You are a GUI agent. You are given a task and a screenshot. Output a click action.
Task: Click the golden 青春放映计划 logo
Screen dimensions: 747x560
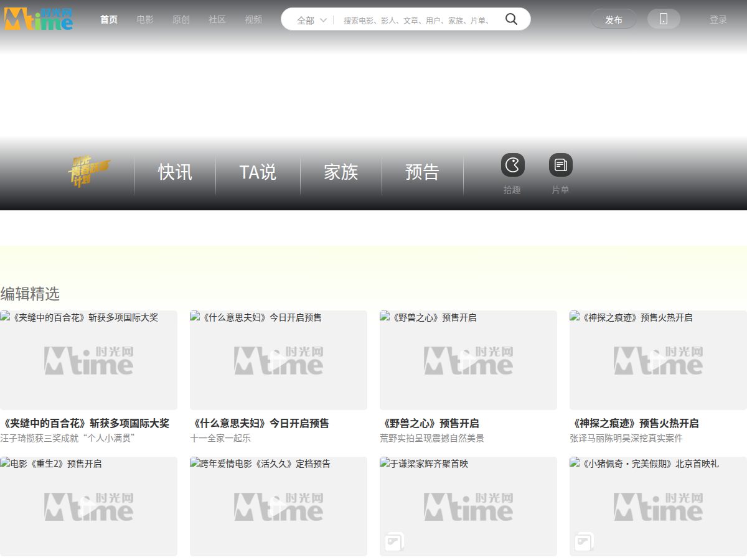pyautogui.click(x=89, y=172)
